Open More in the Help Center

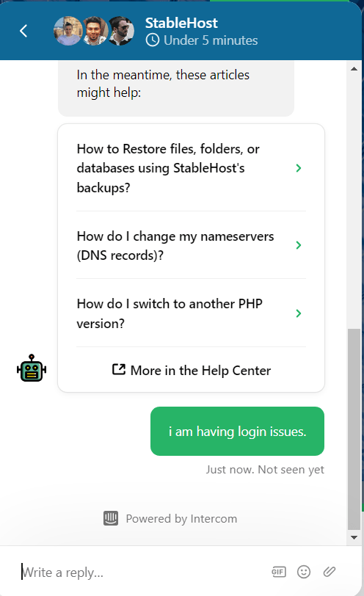tap(191, 370)
